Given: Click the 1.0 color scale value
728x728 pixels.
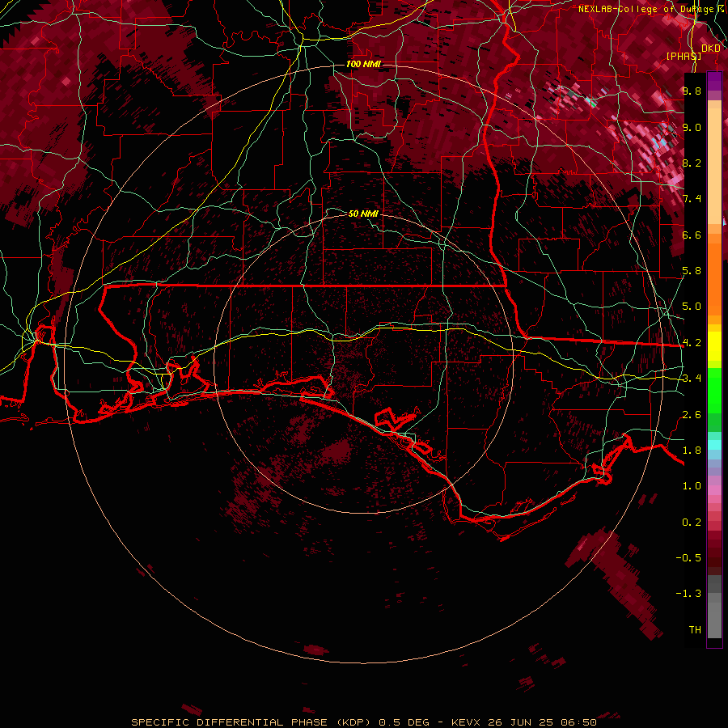Looking at the screenshot, I should point(692,486).
